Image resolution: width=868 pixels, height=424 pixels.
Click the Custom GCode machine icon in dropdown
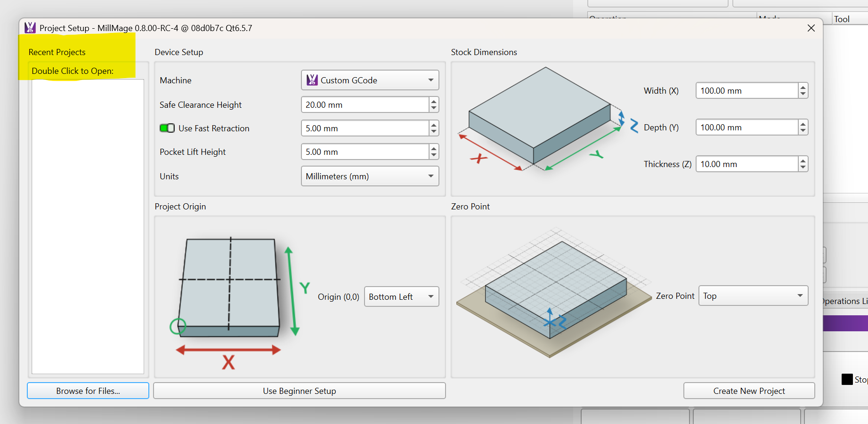click(312, 80)
